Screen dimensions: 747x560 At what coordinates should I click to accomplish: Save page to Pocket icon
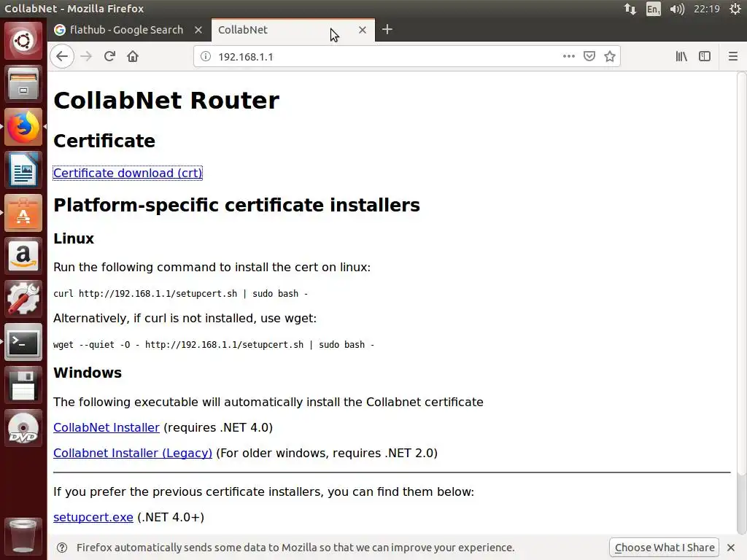coord(589,56)
